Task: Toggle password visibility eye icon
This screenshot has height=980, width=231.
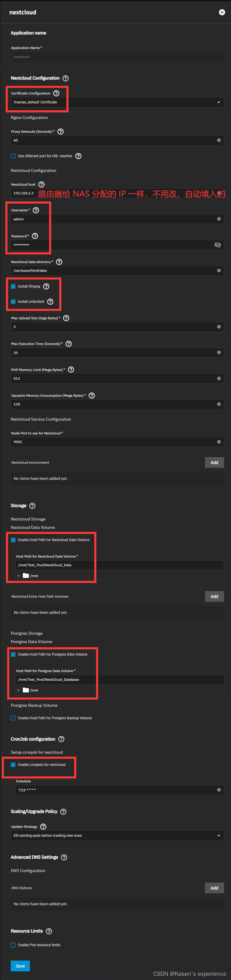Action: [x=218, y=245]
